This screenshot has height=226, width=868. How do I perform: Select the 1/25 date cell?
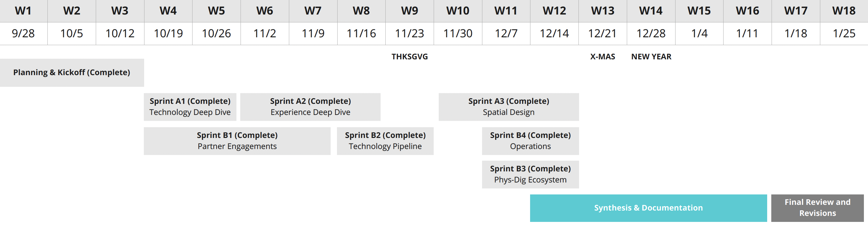(844, 34)
